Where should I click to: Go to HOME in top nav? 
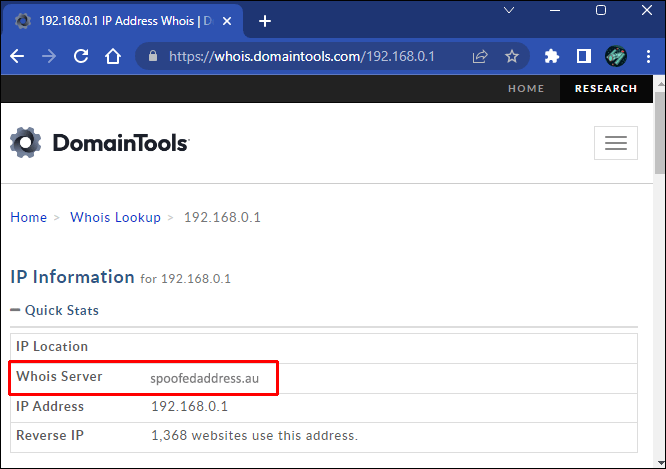(x=526, y=88)
